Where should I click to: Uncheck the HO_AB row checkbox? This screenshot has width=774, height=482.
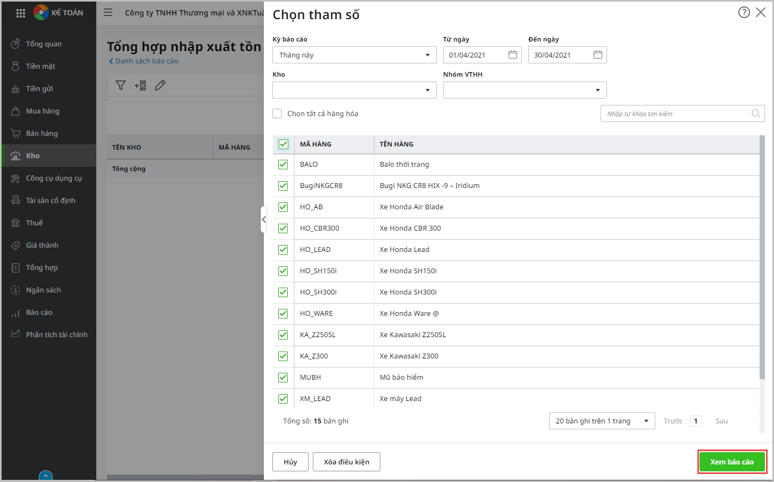click(283, 207)
